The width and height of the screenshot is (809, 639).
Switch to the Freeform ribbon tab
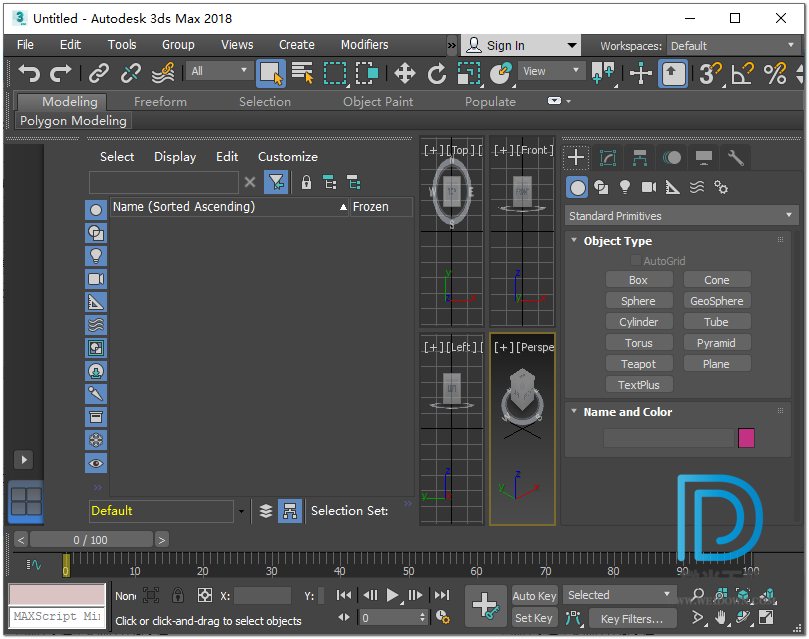160,102
